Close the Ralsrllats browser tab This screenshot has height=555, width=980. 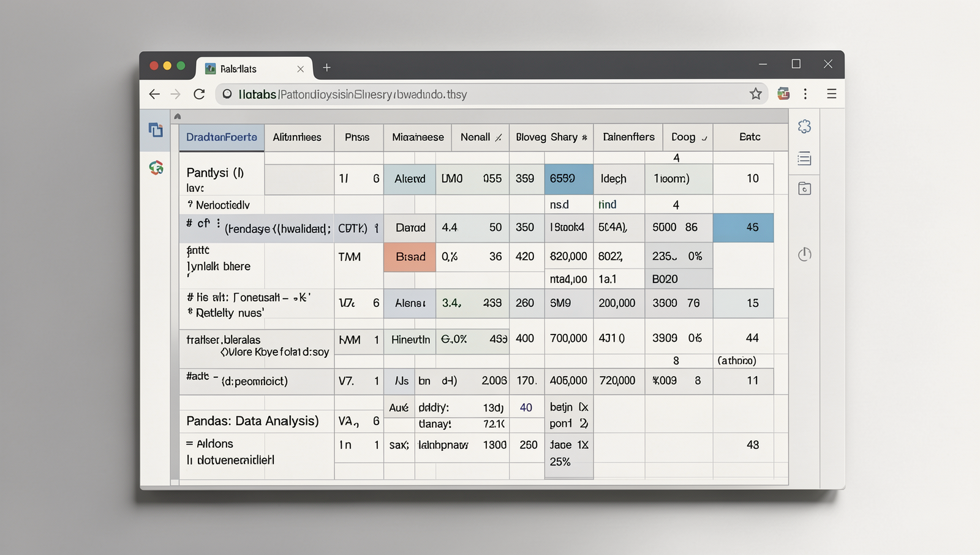point(300,69)
